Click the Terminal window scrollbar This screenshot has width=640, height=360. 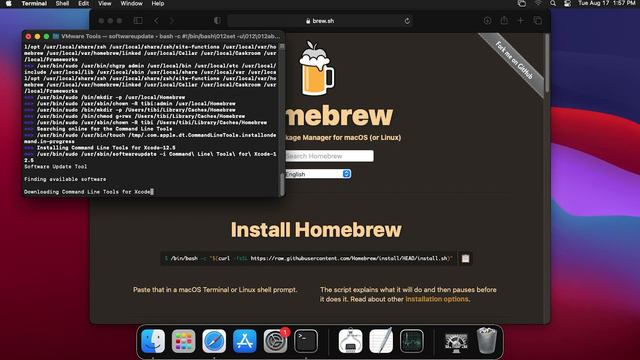point(282,184)
